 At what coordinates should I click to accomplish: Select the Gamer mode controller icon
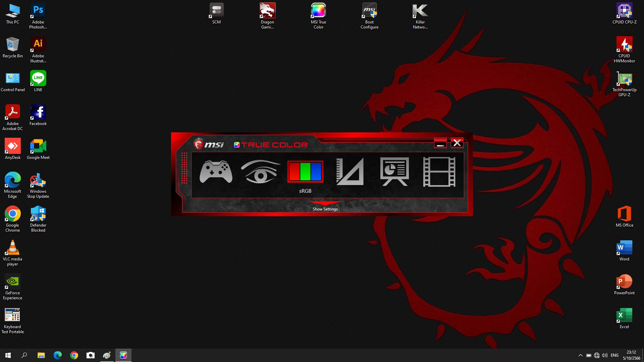click(x=216, y=172)
